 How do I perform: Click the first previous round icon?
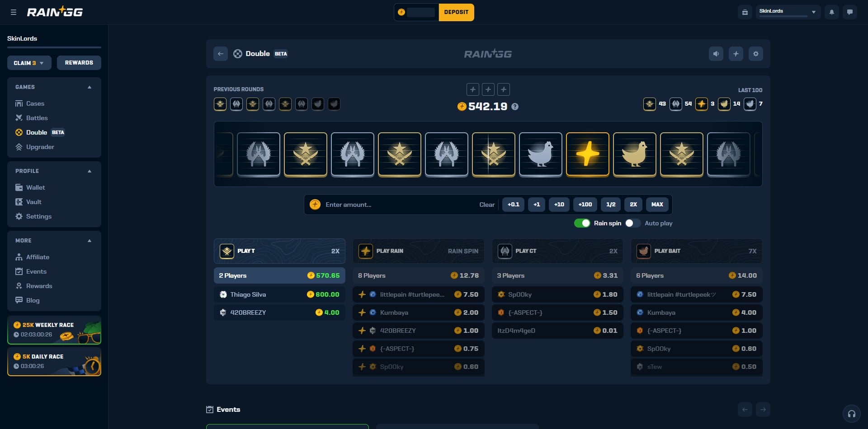220,104
